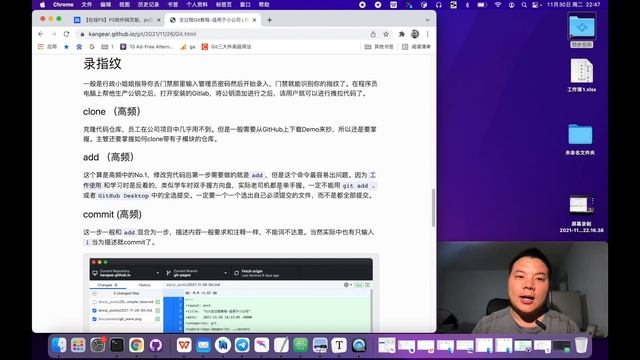
Task: Bookmark this page with the star icon
Action: tap(386, 34)
